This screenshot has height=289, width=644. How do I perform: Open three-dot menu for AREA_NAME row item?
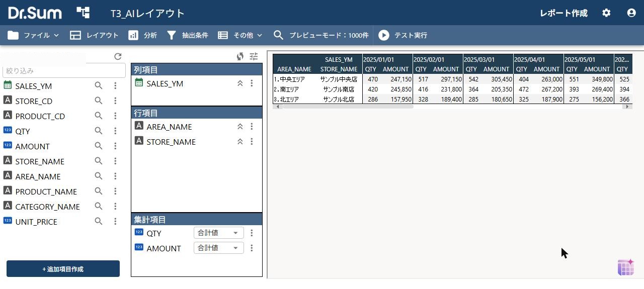[252, 127]
